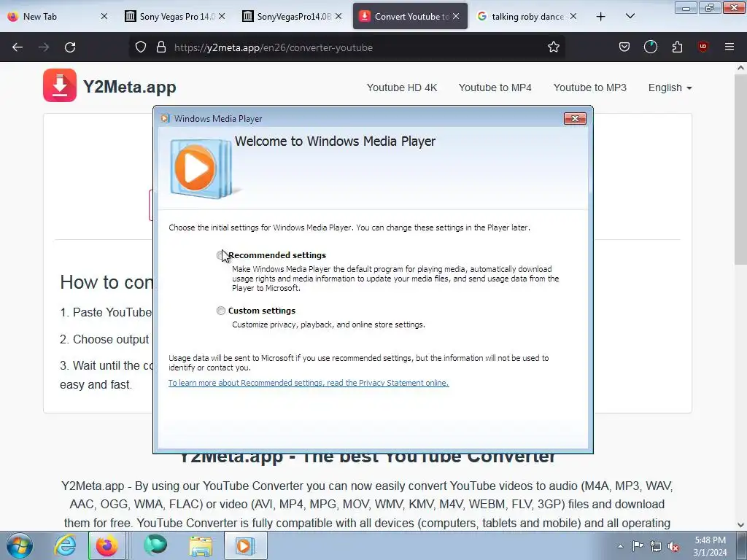Switch to the talking roby dance tab
This screenshot has width=747, height=560.
(528, 16)
